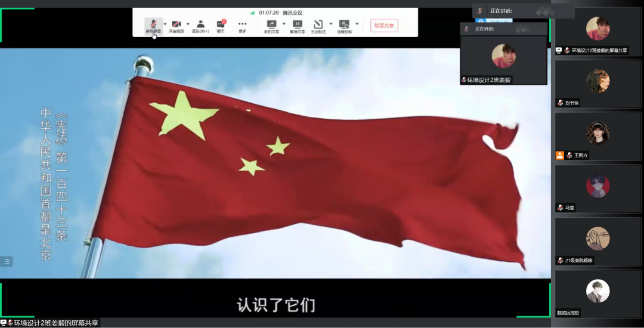Unmute microphone with 解除静音 icon
The height and width of the screenshot is (328, 644).
(153, 24)
